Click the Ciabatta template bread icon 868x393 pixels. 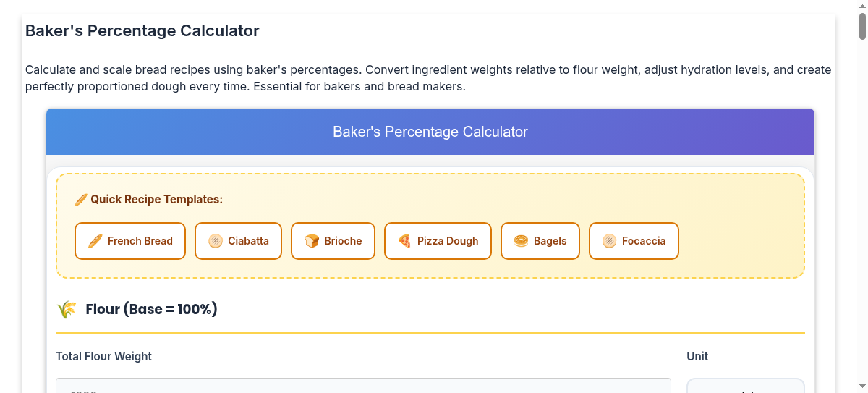click(x=215, y=241)
